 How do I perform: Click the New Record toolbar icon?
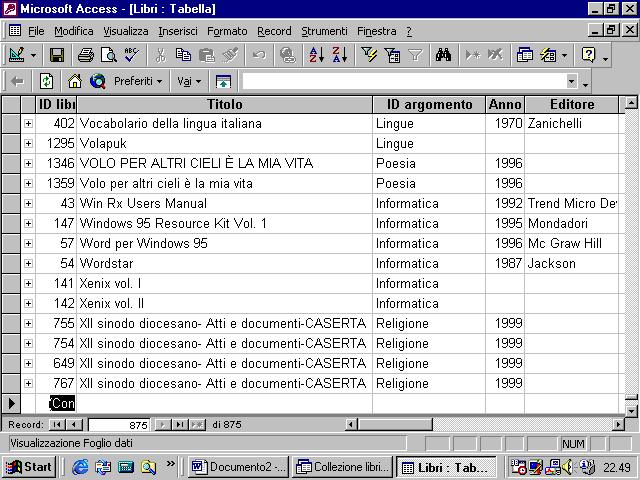[473, 55]
